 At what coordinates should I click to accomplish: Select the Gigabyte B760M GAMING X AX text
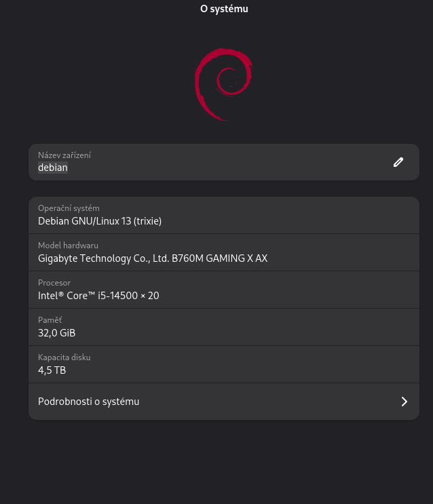(x=153, y=258)
